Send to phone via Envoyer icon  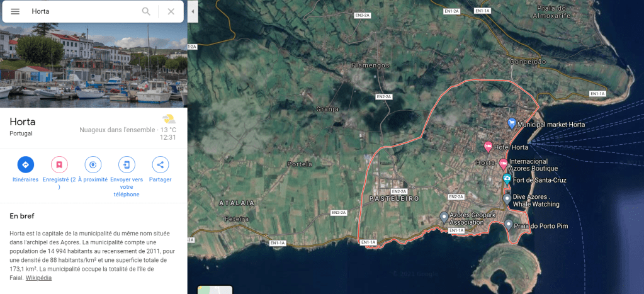[127, 165]
